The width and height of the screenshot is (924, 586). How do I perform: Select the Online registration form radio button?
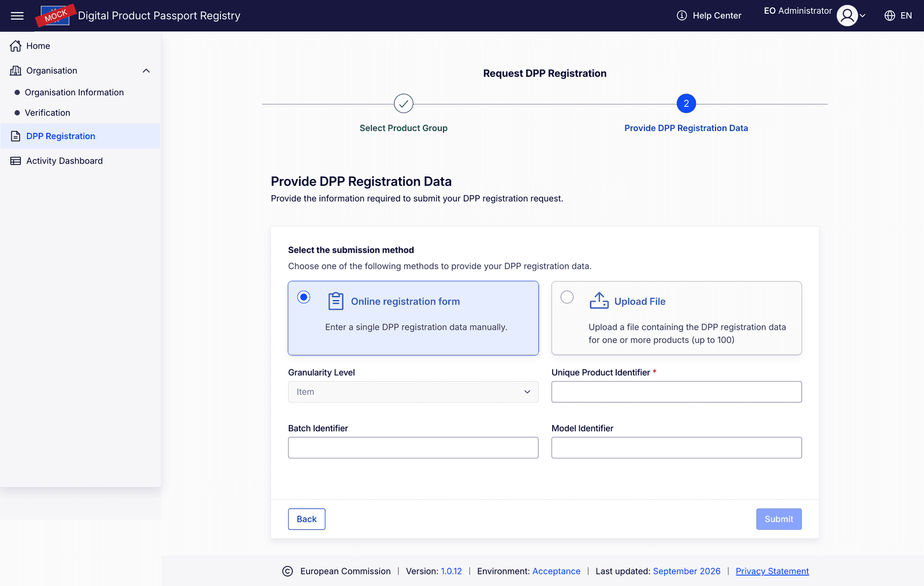pos(304,297)
